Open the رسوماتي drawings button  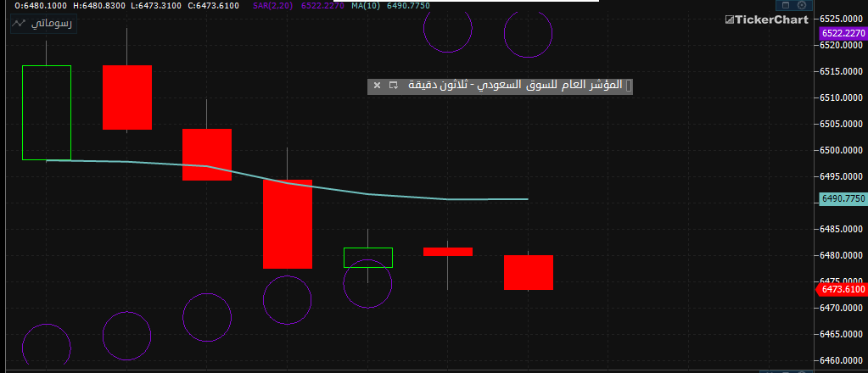[44, 24]
